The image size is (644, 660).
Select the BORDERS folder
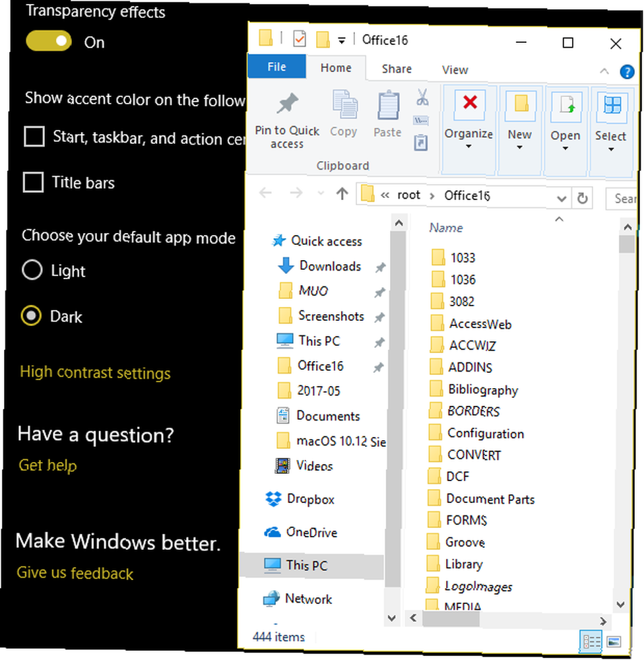[465, 411]
